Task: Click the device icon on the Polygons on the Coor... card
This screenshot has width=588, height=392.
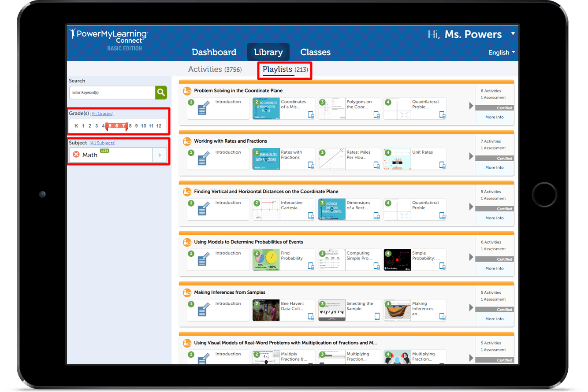Action: [x=377, y=115]
